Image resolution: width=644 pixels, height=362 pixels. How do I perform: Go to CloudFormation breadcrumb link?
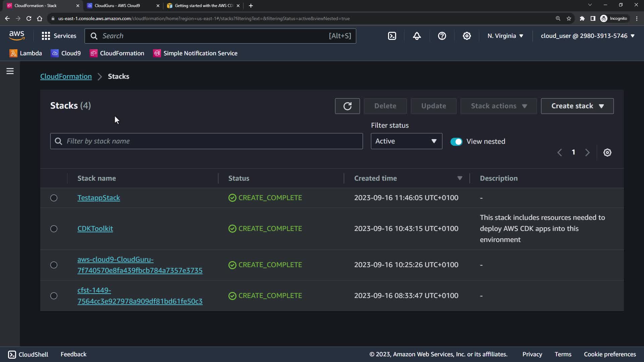click(x=66, y=76)
